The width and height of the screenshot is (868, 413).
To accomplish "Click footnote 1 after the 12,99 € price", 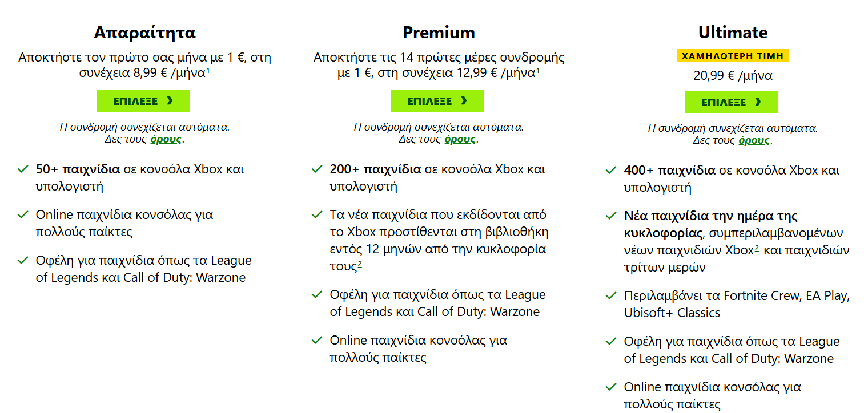I will coord(538,71).
